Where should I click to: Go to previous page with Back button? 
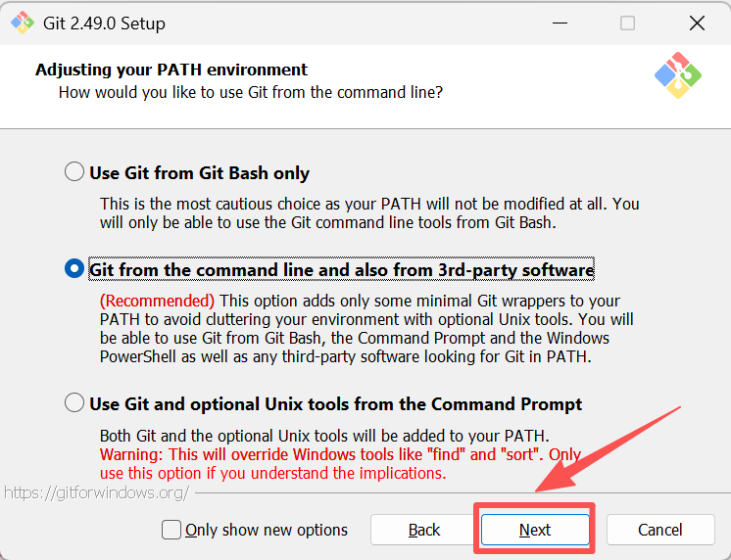[423, 530]
